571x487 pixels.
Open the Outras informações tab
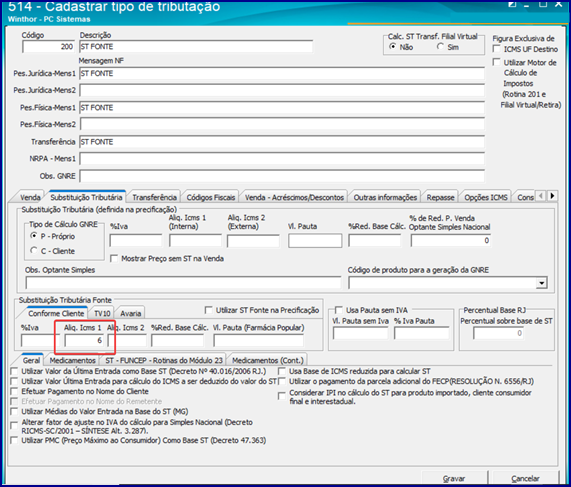385,197
